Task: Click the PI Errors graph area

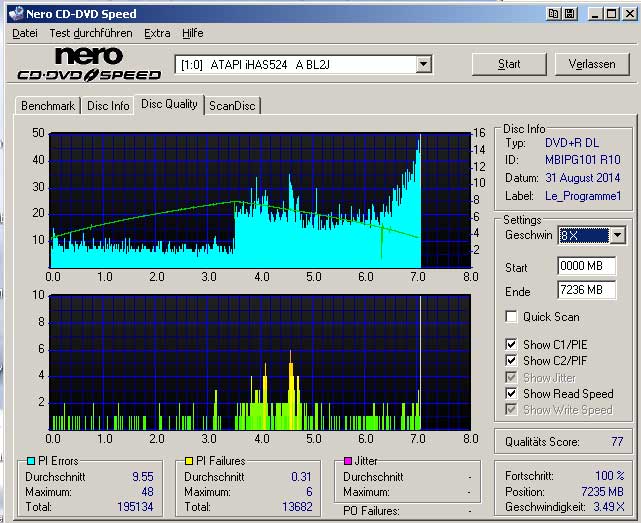Action: 260,200
